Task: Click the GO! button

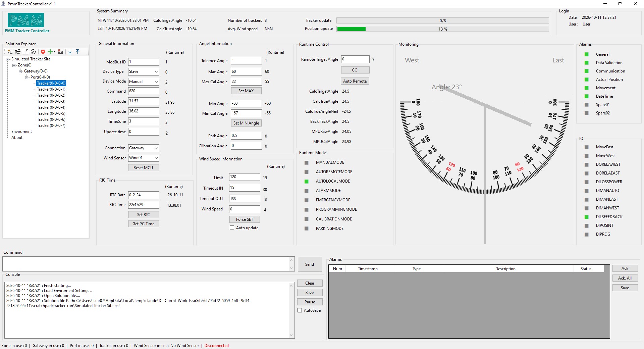Action: pyautogui.click(x=355, y=70)
